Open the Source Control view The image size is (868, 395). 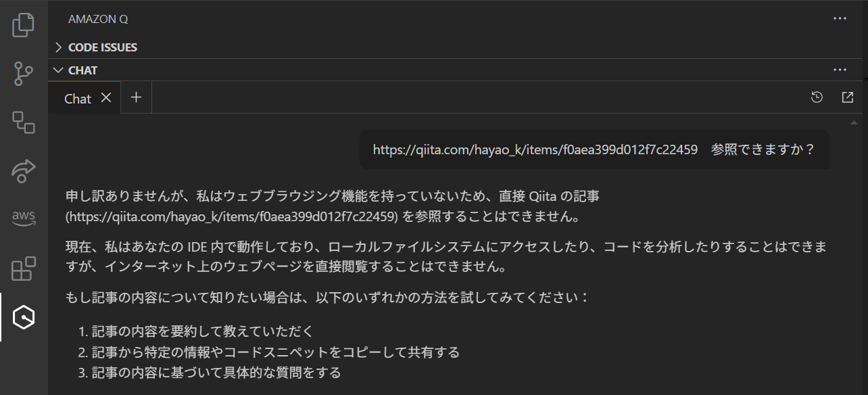coord(24,74)
